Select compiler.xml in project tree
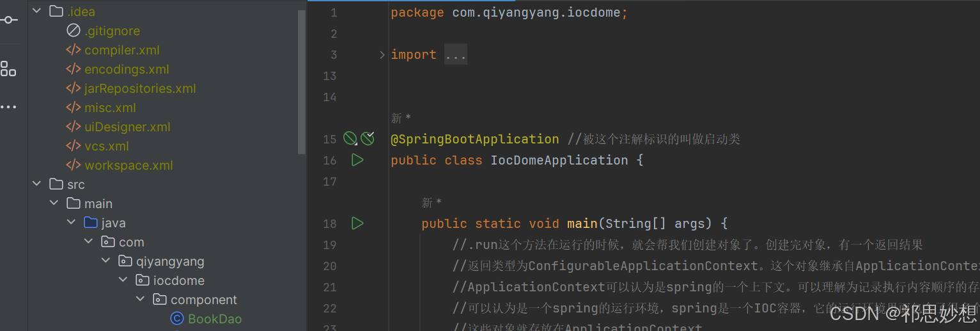 121,50
